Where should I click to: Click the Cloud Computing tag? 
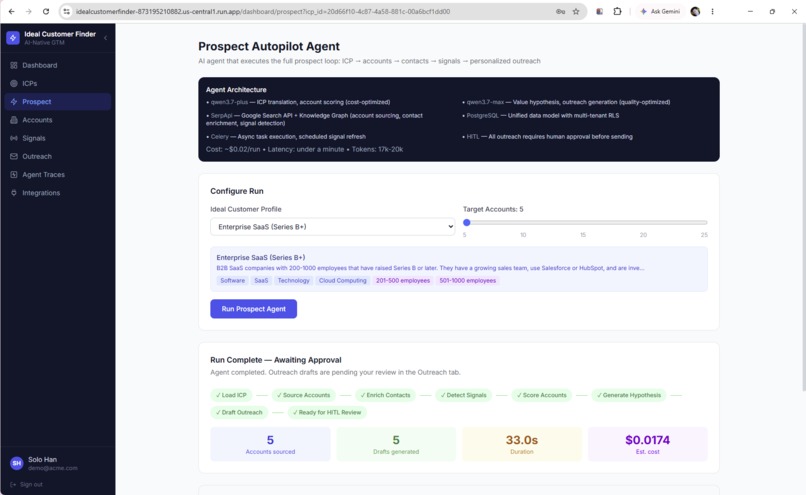tap(342, 281)
